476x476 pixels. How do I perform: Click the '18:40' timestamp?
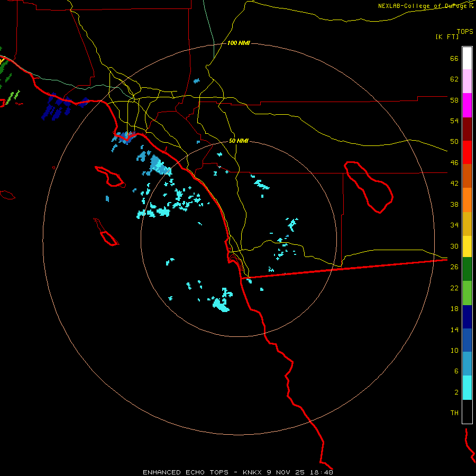pyautogui.click(x=322, y=472)
